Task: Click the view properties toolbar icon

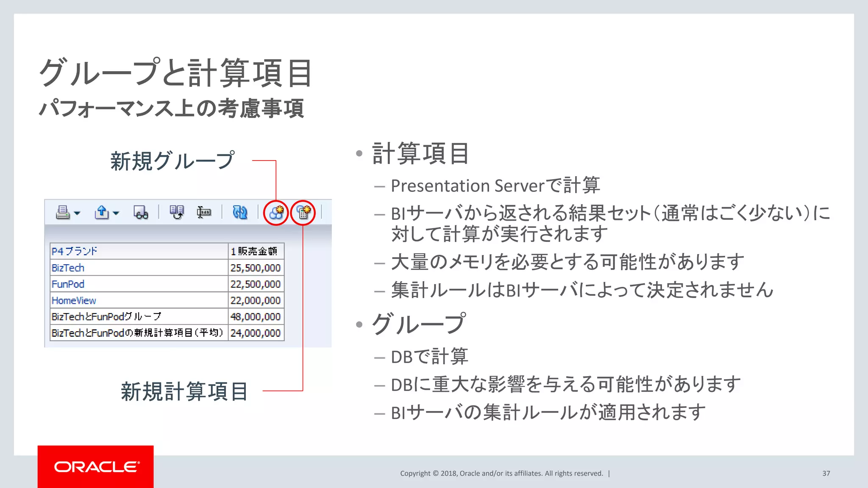Action: pyautogui.click(x=204, y=212)
